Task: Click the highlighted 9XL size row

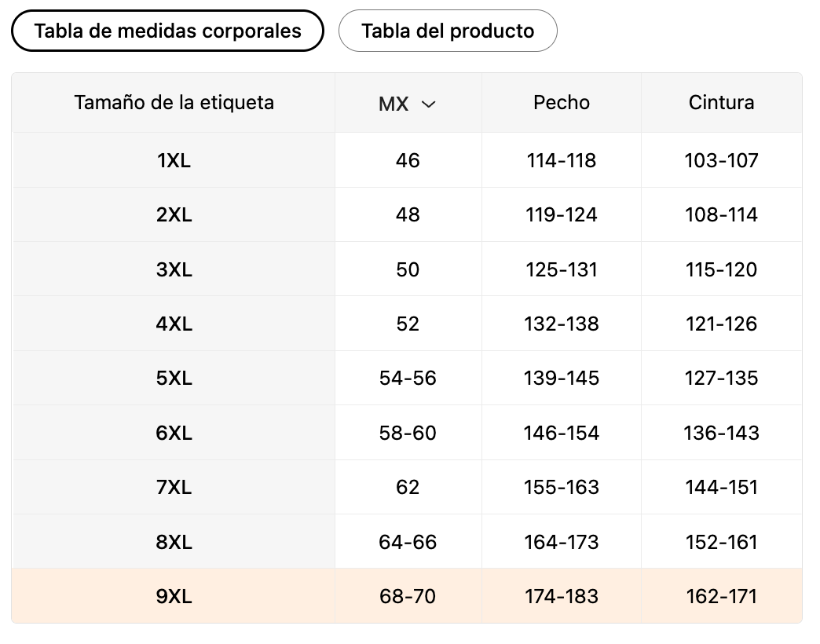Action: 174,597
